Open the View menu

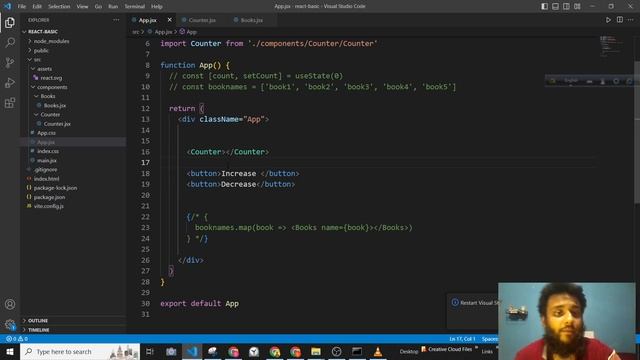82,6
